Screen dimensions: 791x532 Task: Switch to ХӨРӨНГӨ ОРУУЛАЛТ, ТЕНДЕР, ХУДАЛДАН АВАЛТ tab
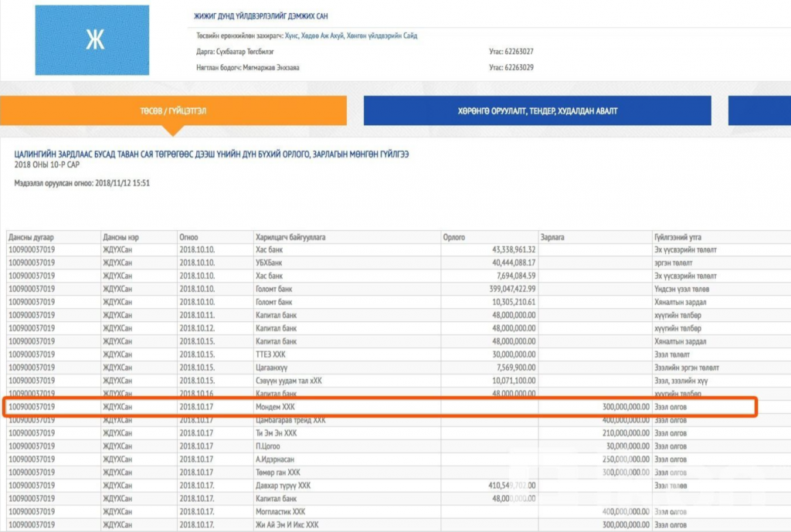(537, 111)
